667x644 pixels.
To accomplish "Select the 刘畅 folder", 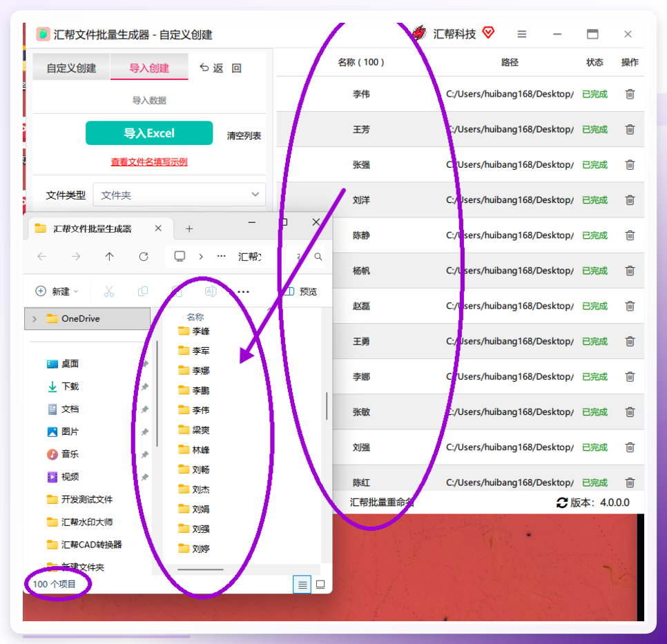I will 200,469.
